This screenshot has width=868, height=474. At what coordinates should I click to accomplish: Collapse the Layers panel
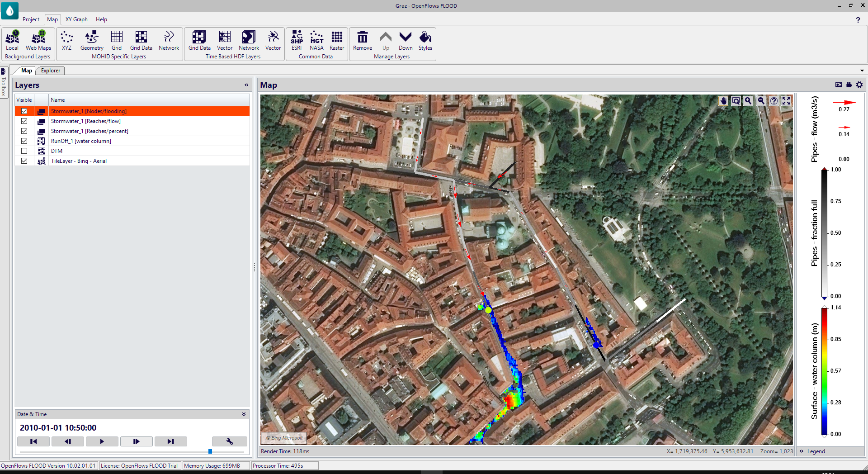point(246,85)
